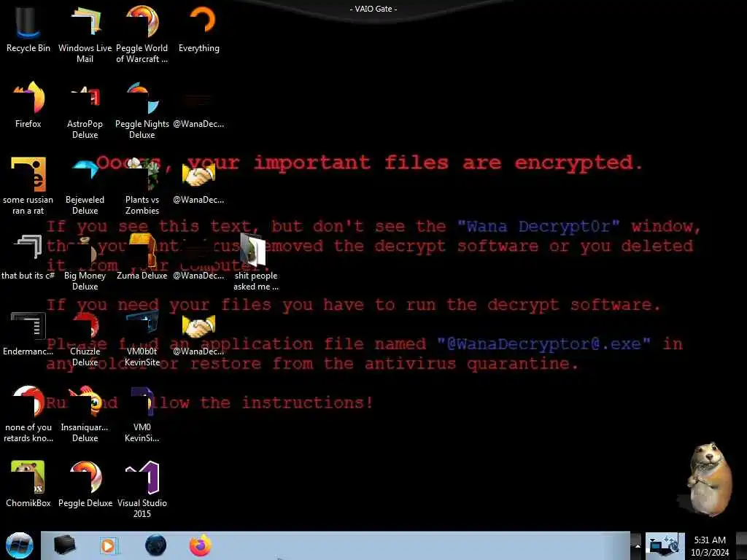Select the Zuma Deluxe shortcut
Image resolution: width=747 pixels, height=560 pixels.
[142, 257]
